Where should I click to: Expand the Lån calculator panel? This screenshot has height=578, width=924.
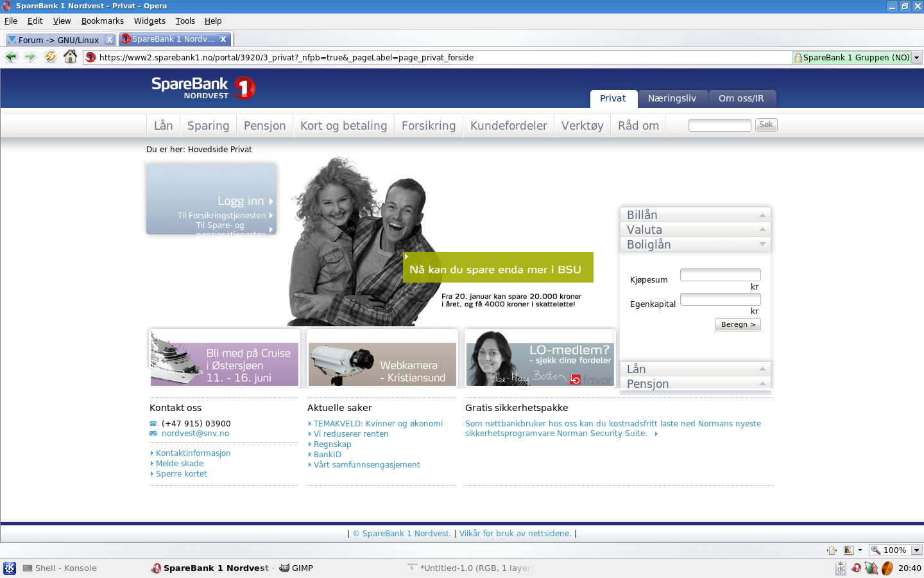695,369
